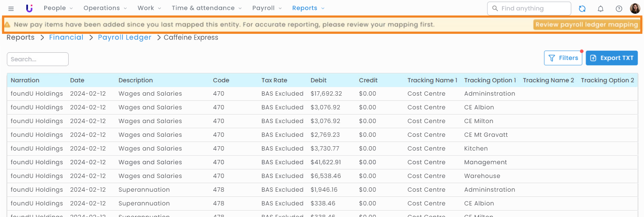Open the Time & attendance dropdown
Viewport: 644px width, 217px height.
point(207,8)
